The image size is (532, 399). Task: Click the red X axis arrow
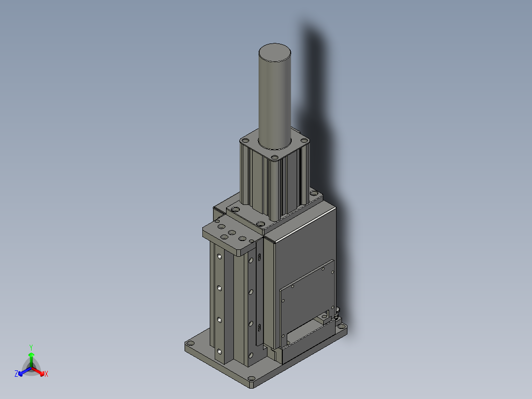38,371
